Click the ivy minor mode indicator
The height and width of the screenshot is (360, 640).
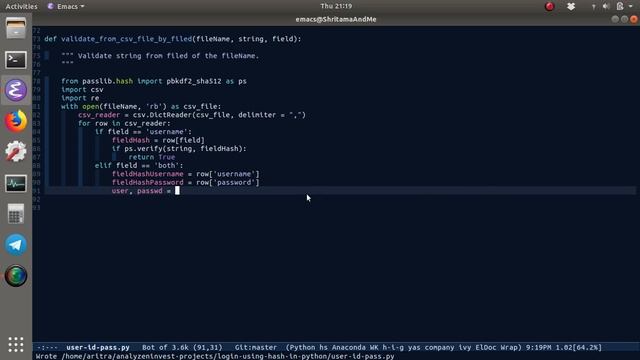[x=465, y=347]
